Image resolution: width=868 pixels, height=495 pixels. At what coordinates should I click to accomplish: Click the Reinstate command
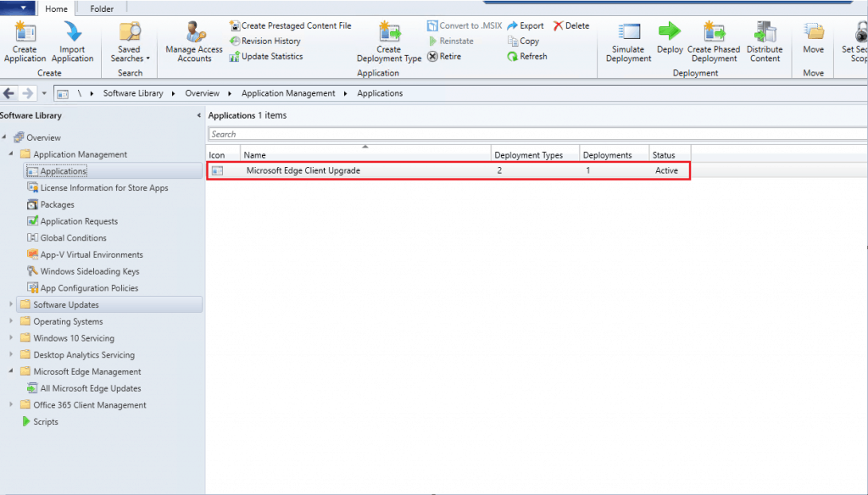451,41
